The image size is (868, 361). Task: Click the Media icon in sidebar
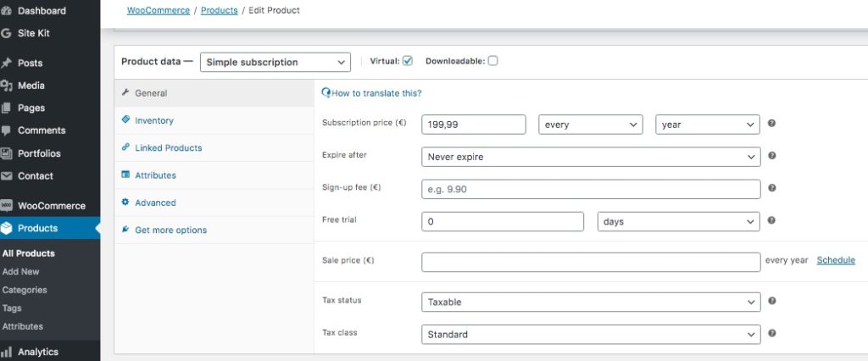[6, 86]
